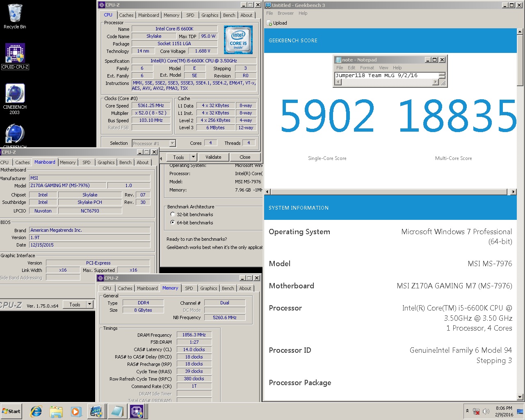Open Graphics tab in the Mainboard CPU-Z window
Viewport: 525px width, 420px height.
(x=106, y=162)
